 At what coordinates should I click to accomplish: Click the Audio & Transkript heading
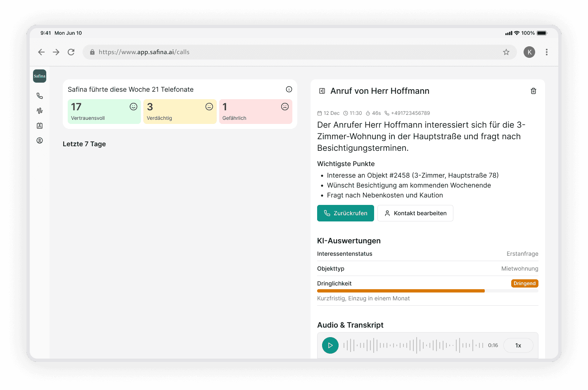tap(350, 325)
